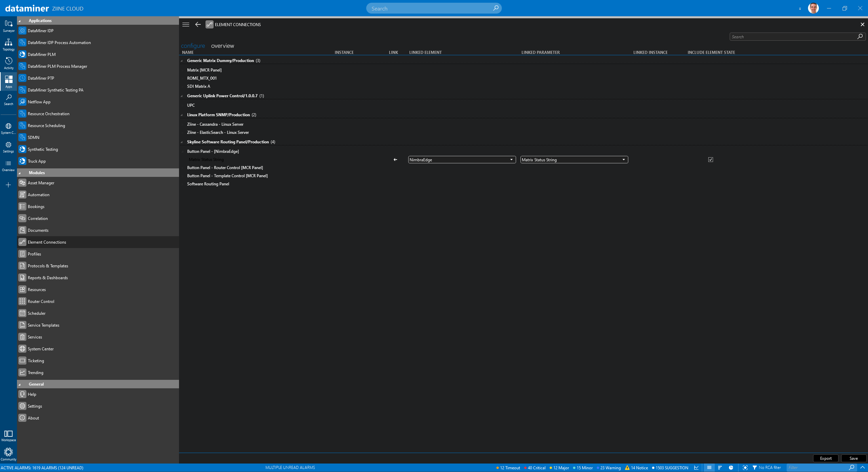Toggle Include Element State checkbox
This screenshot has width=868, height=472.
711,160
